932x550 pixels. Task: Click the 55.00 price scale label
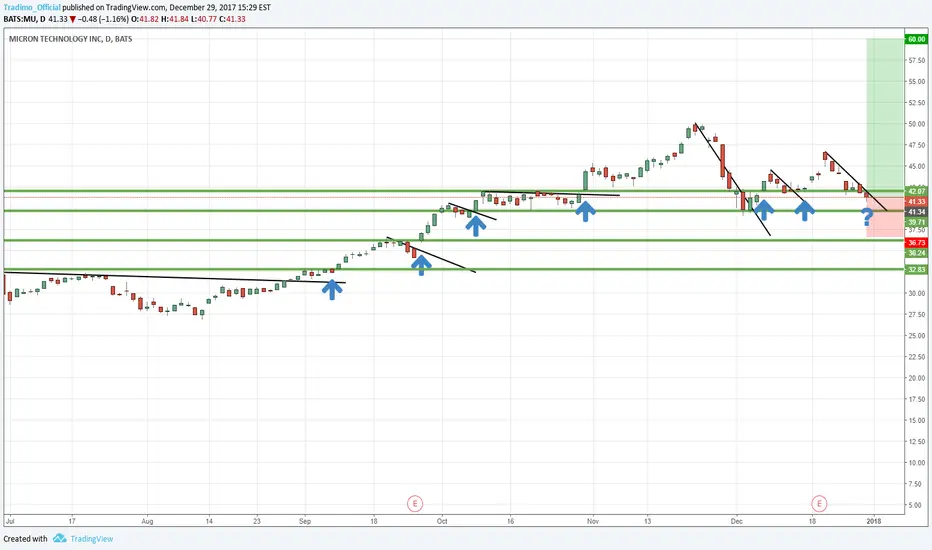(917, 81)
